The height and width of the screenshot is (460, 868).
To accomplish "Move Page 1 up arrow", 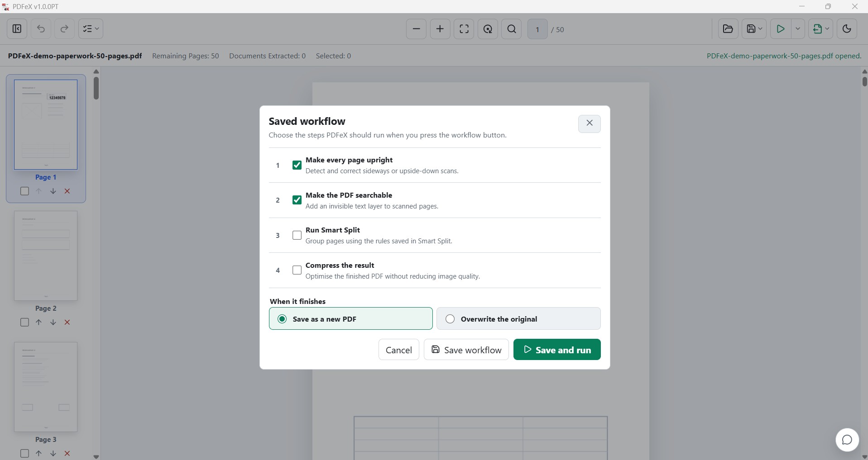I will coord(39,191).
